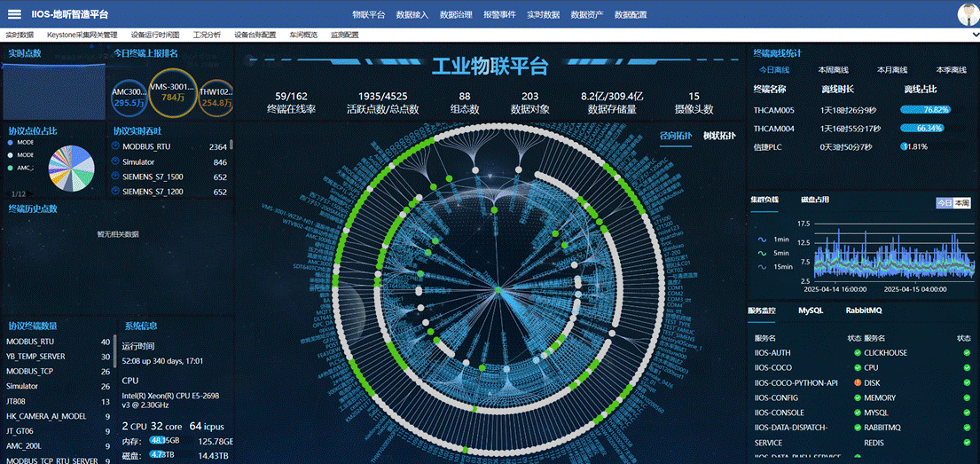This screenshot has width=980, height=464.
Task: Click the user avatar in top-right corner
Action: point(966,14)
